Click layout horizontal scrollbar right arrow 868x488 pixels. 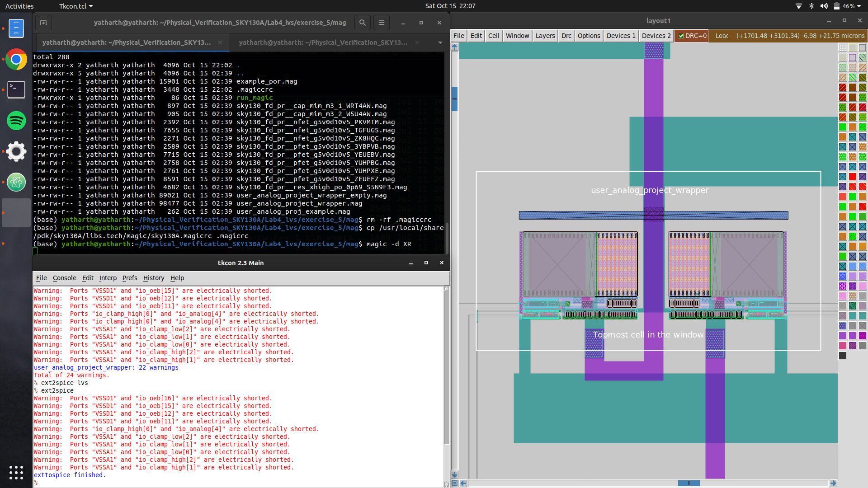833,483
